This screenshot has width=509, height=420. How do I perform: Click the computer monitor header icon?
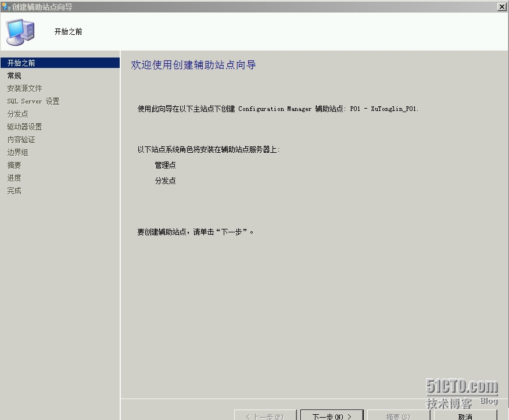[x=20, y=32]
